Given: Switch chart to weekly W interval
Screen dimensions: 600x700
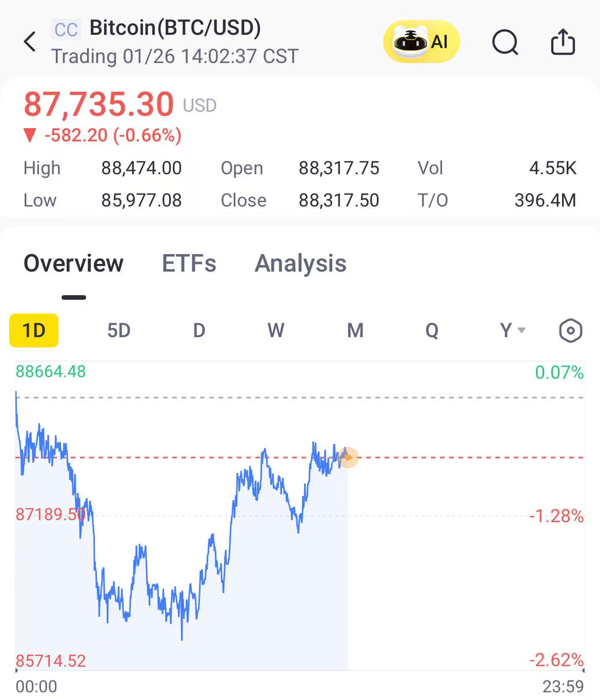Looking at the screenshot, I should (276, 331).
